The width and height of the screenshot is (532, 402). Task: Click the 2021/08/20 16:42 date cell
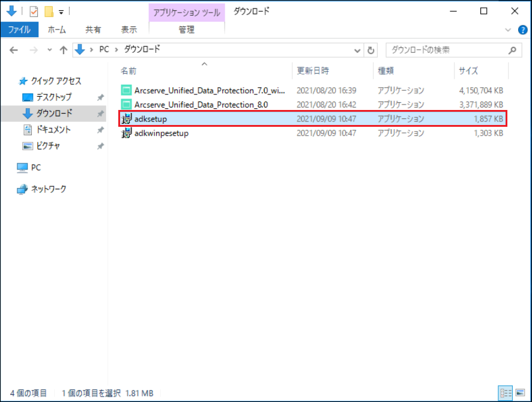point(327,105)
